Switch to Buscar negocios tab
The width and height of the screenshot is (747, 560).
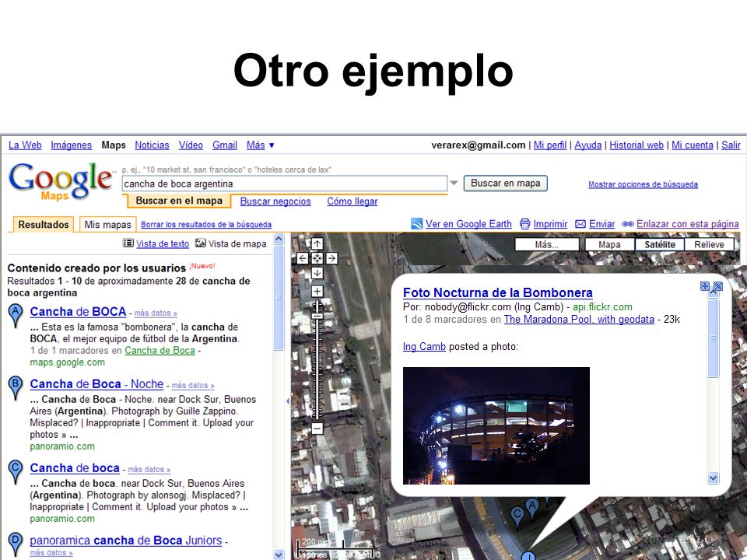click(275, 201)
